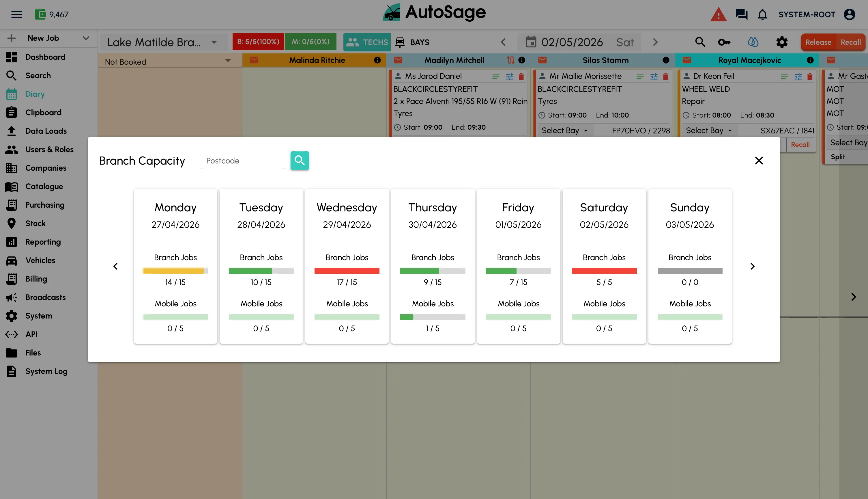Open Billing in sidebar
The width and height of the screenshot is (868, 499).
tap(36, 279)
